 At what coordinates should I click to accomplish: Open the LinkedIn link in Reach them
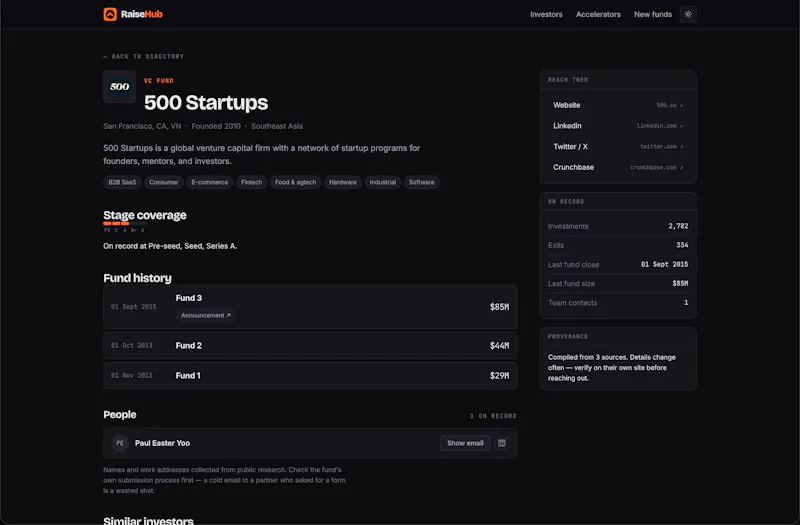pos(618,126)
